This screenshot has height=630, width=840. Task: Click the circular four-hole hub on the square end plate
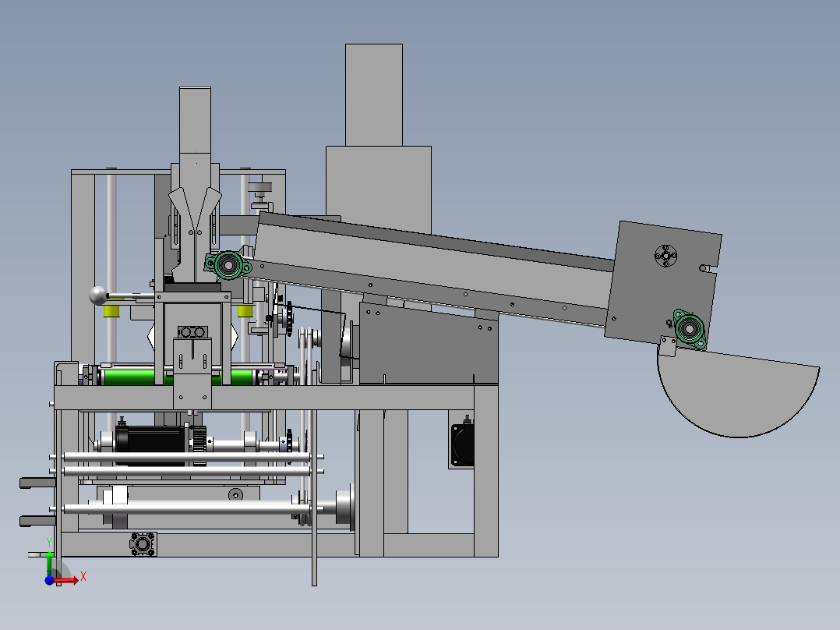(x=665, y=256)
